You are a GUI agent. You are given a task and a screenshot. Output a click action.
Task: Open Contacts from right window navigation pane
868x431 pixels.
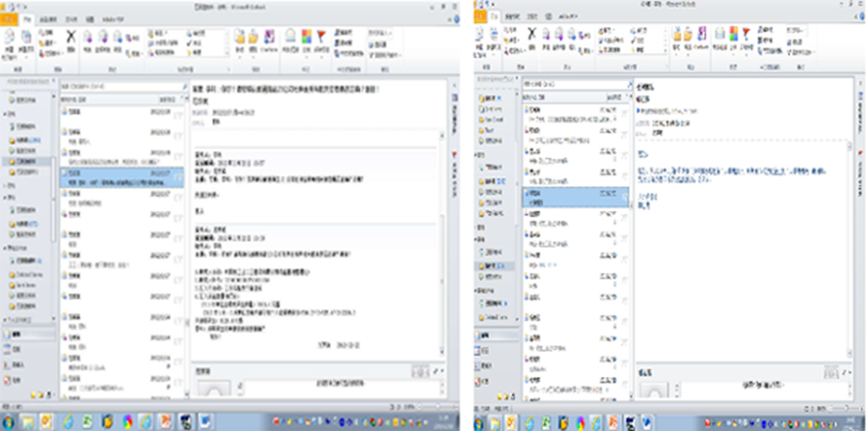coord(481,365)
